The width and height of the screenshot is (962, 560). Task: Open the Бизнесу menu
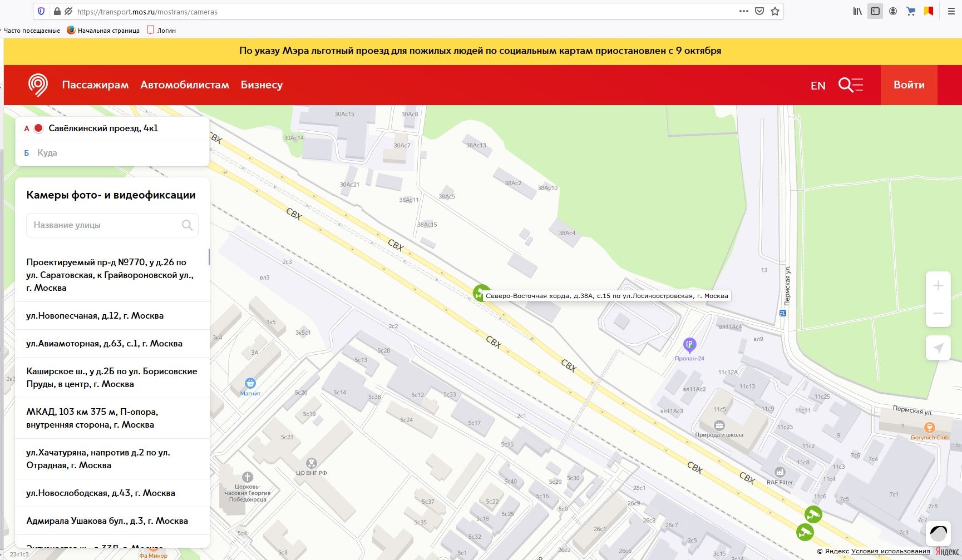pyautogui.click(x=262, y=85)
